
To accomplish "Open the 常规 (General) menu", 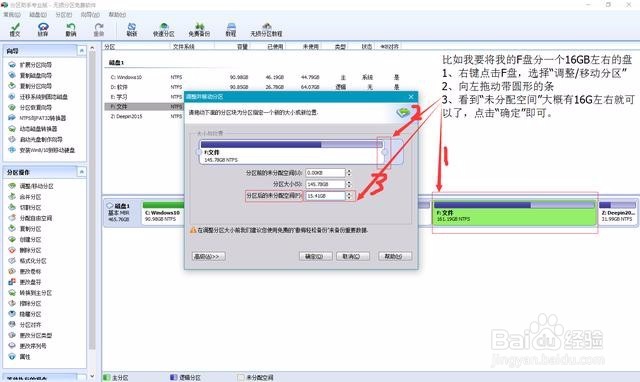I will click(x=12, y=15).
